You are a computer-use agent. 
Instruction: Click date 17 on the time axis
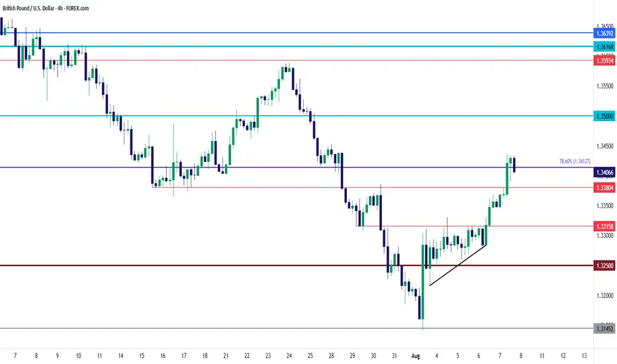(184, 356)
